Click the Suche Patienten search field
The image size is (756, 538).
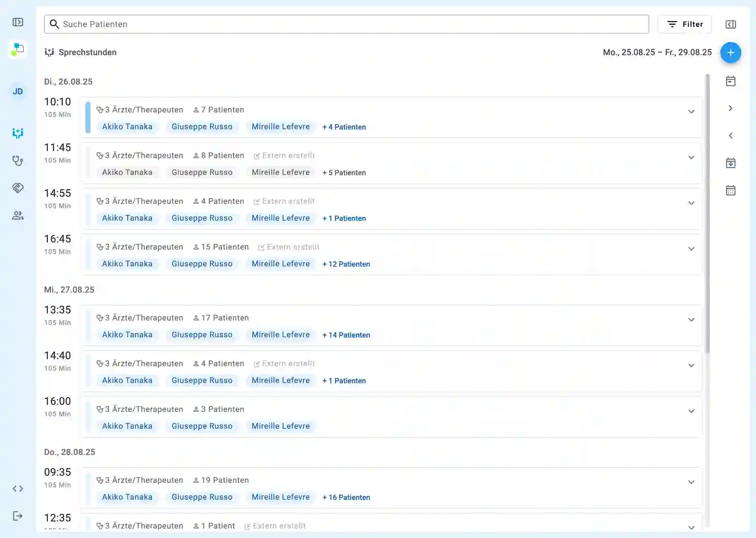[346, 24]
